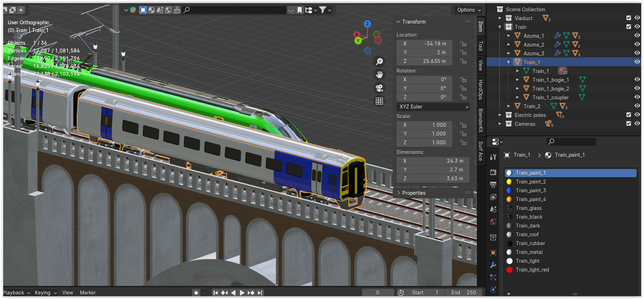The width and height of the screenshot is (644, 299).
Task: Click Azuma_1 modifier wrench icon
Action: pos(557,36)
